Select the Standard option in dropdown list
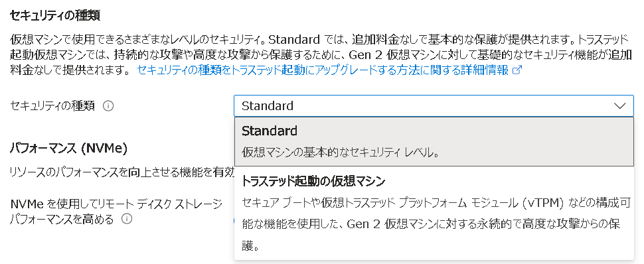The image size is (644, 264). point(434,142)
